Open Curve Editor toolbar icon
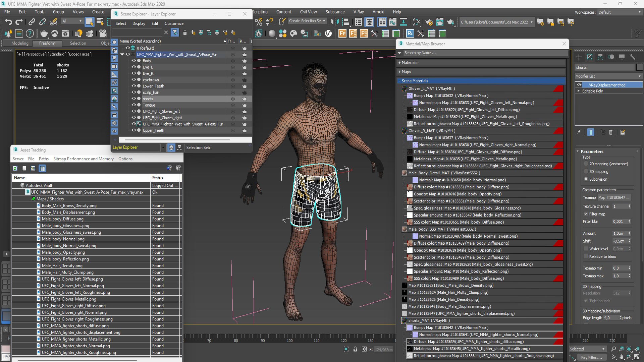The width and height of the screenshot is (644, 362). [392, 22]
